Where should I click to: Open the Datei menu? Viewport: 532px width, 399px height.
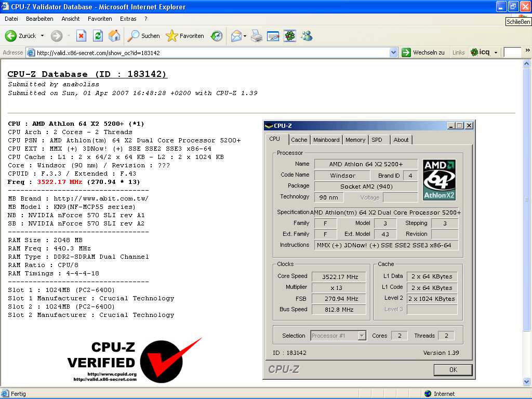click(x=11, y=19)
